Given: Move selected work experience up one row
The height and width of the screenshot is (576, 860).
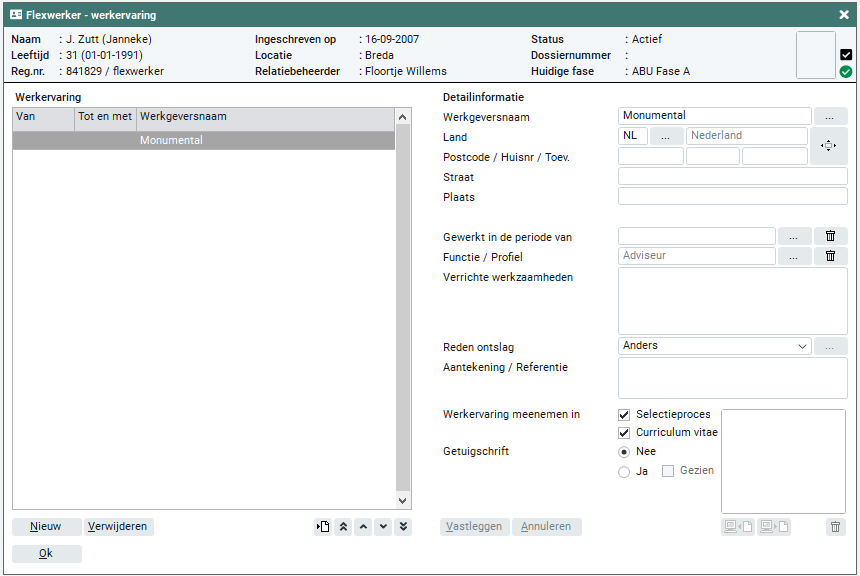Looking at the screenshot, I should [363, 527].
